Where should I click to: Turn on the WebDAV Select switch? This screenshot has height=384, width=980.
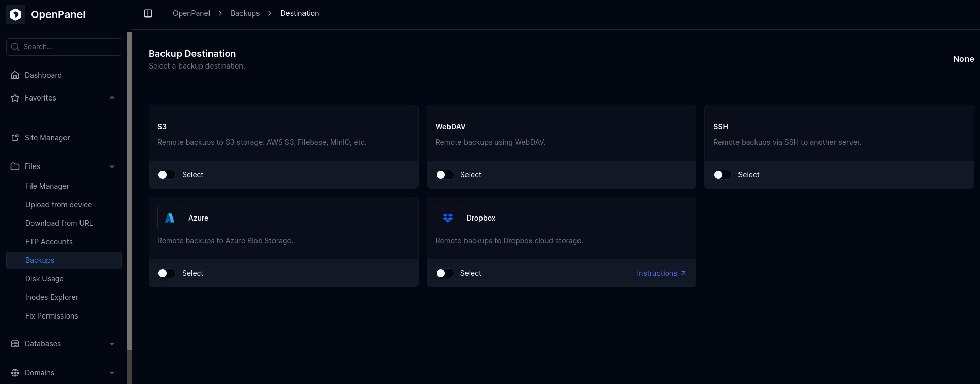point(444,175)
